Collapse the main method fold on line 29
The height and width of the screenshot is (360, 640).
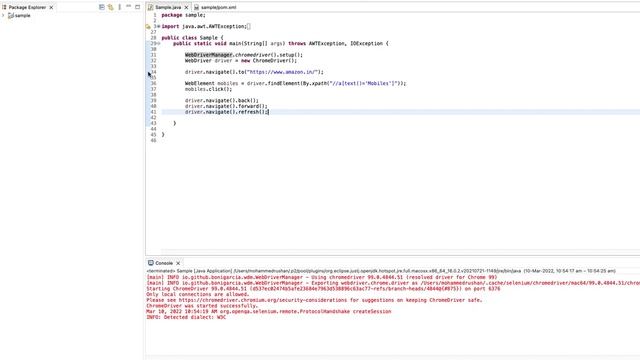[x=159, y=43]
